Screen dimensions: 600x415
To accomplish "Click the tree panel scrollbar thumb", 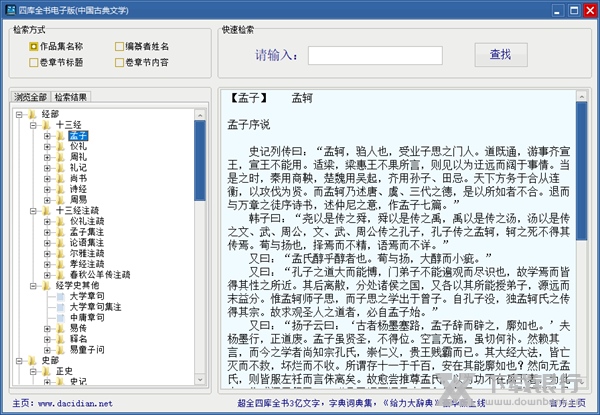I will [200, 161].
